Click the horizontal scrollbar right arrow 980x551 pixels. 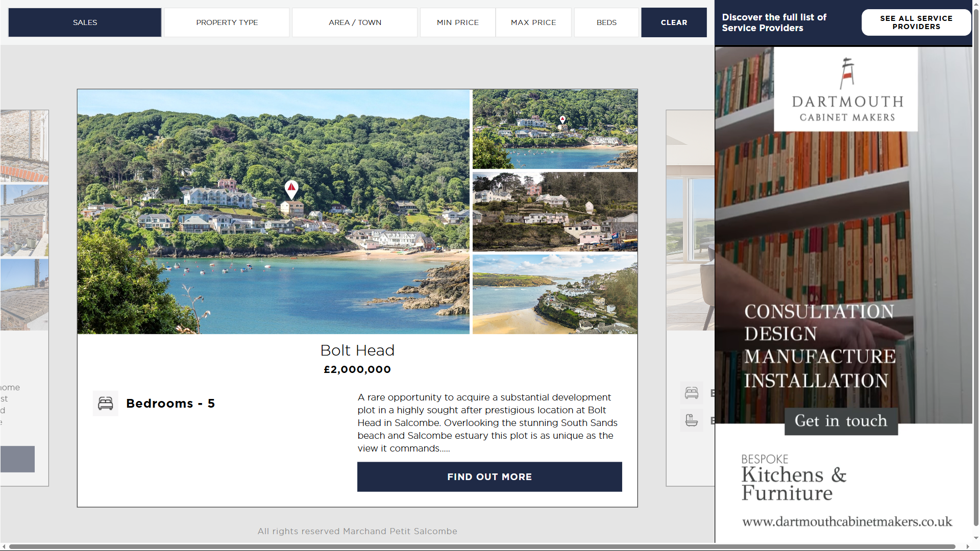(x=967, y=547)
